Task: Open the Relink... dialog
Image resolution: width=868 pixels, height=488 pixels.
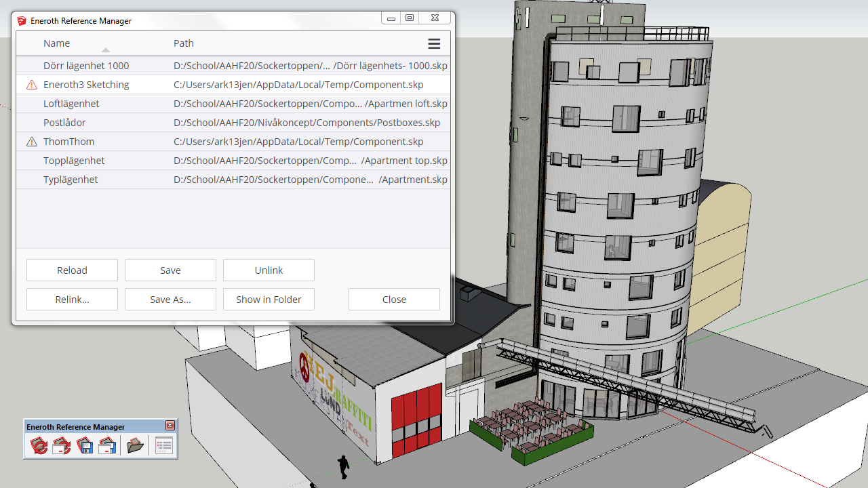Action: (72, 299)
